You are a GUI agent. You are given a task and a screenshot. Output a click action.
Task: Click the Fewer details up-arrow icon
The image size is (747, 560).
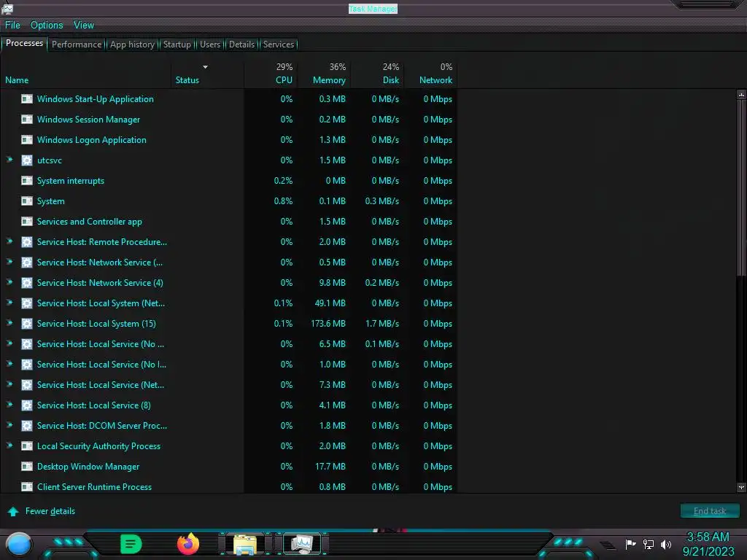(x=13, y=511)
